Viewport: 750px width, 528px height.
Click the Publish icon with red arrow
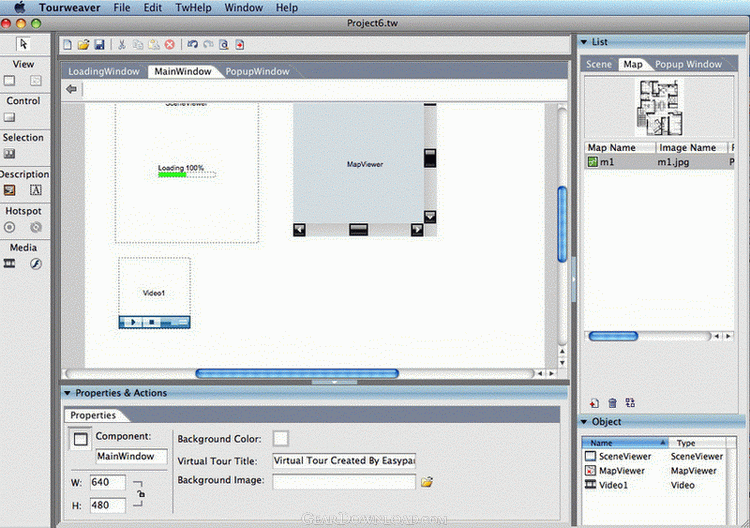(x=240, y=44)
